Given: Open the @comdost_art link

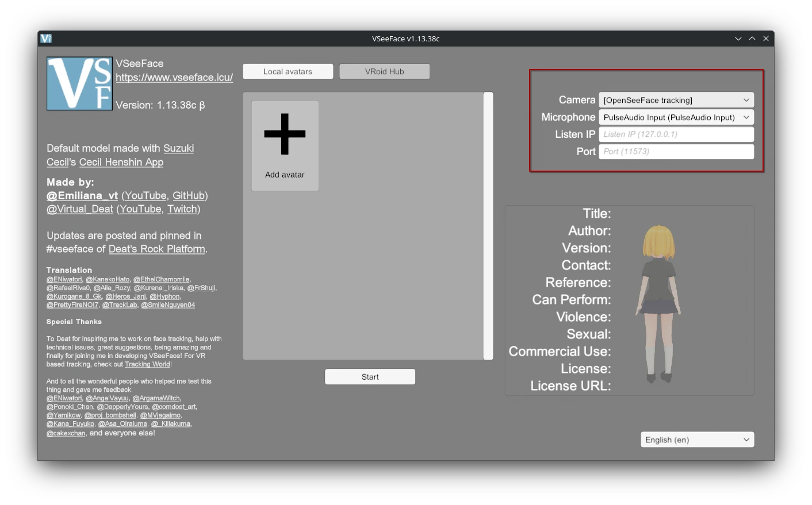Looking at the screenshot, I should pyautogui.click(x=174, y=407).
